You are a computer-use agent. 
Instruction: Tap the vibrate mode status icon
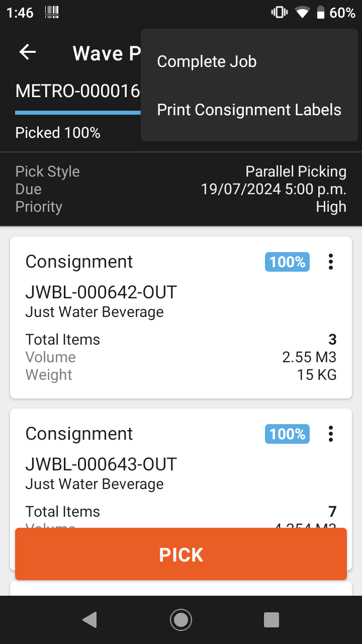[280, 13]
